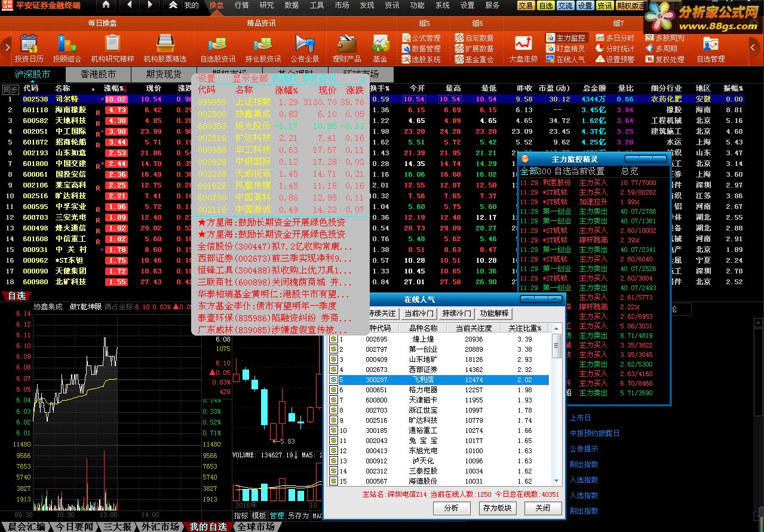Open the 资讯 menu
This screenshot has height=532, width=764.
point(392,5)
